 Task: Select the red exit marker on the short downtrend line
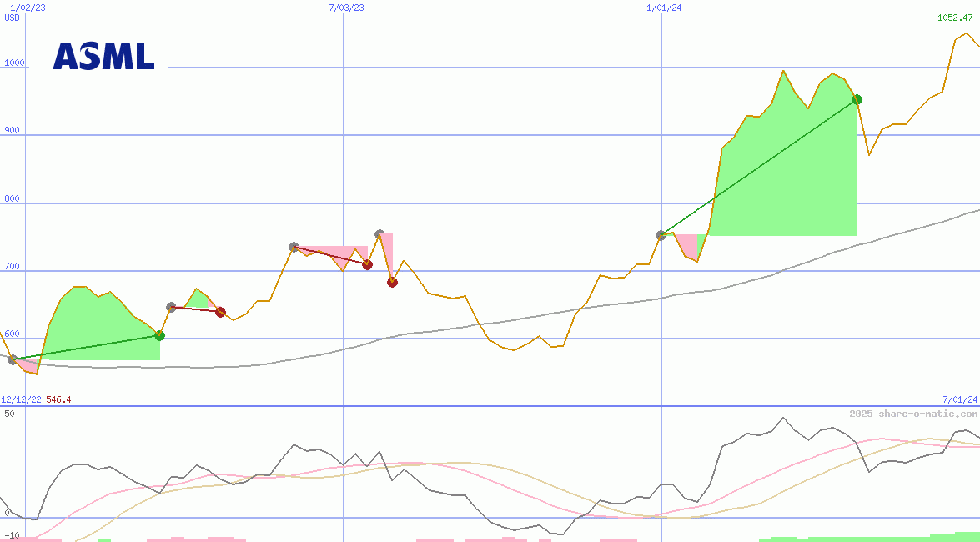(x=219, y=311)
